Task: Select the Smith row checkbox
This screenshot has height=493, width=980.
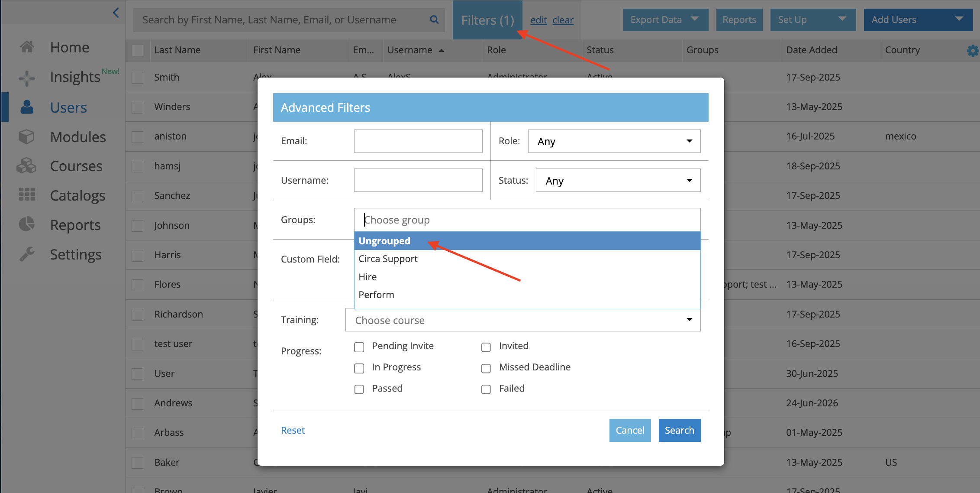Action: (138, 78)
